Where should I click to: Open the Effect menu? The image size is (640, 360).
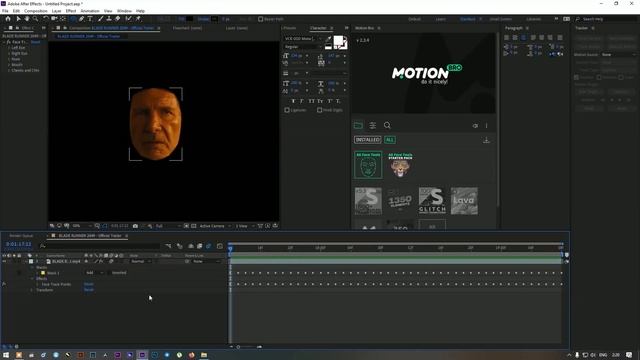tap(71, 11)
